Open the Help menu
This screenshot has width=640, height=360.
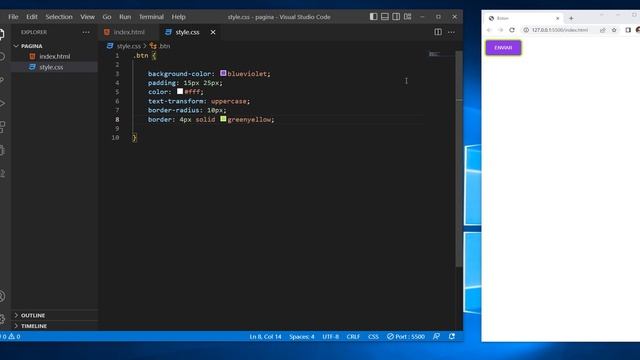click(x=178, y=17)
